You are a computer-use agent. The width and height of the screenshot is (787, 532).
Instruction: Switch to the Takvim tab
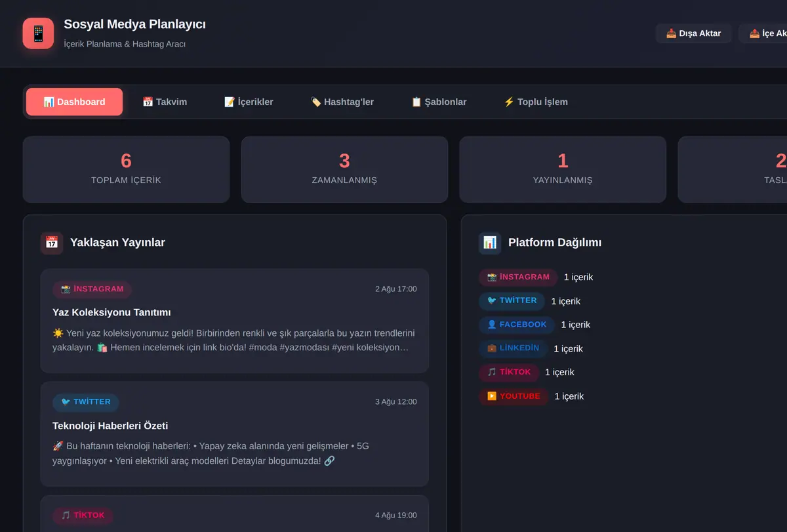pos(165,102)
